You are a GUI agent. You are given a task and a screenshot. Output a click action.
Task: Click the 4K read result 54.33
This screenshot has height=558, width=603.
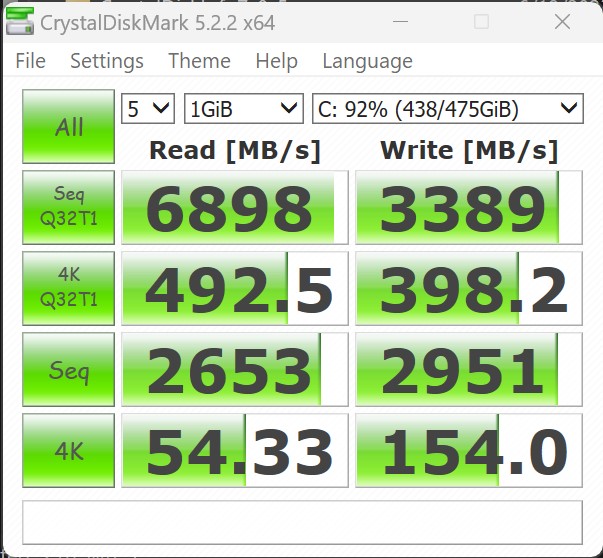(x=235, y=451)
